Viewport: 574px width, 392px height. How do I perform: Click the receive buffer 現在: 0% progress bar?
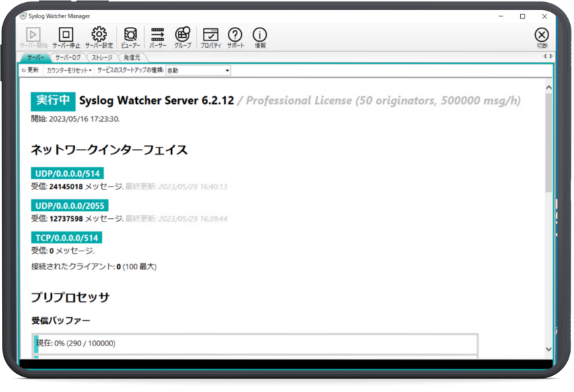[x=255, y=344]
